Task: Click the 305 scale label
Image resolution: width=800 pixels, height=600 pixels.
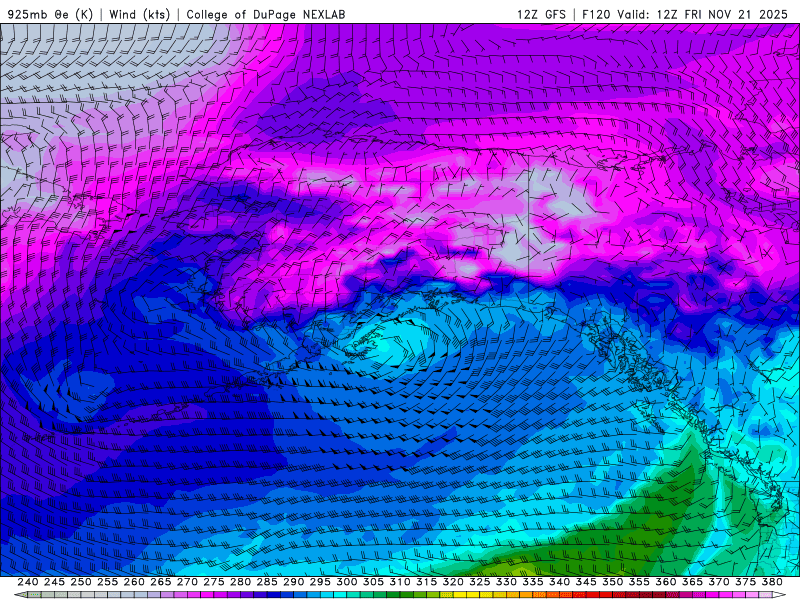Action: (x=373, y=582)
